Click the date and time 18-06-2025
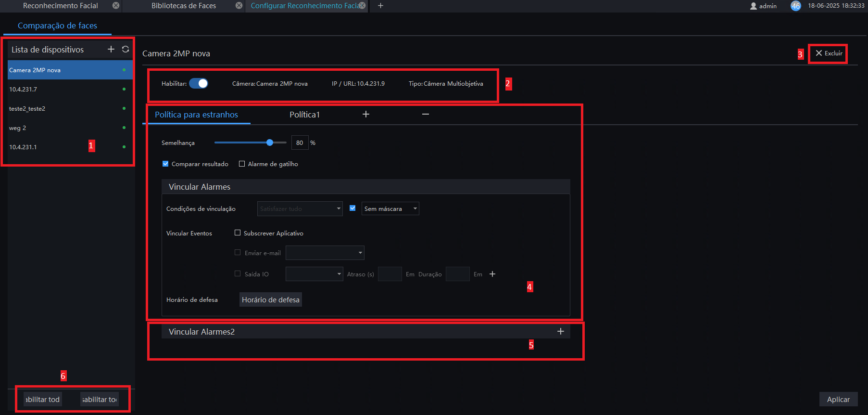 [836, 6]
